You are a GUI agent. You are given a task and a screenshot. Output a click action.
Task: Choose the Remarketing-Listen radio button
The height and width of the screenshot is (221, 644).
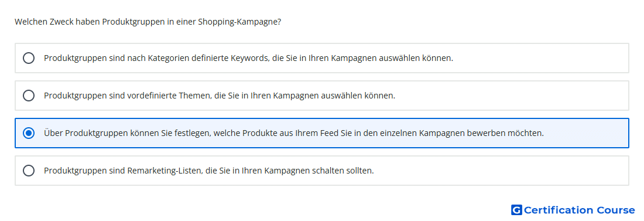coord(29,171)
